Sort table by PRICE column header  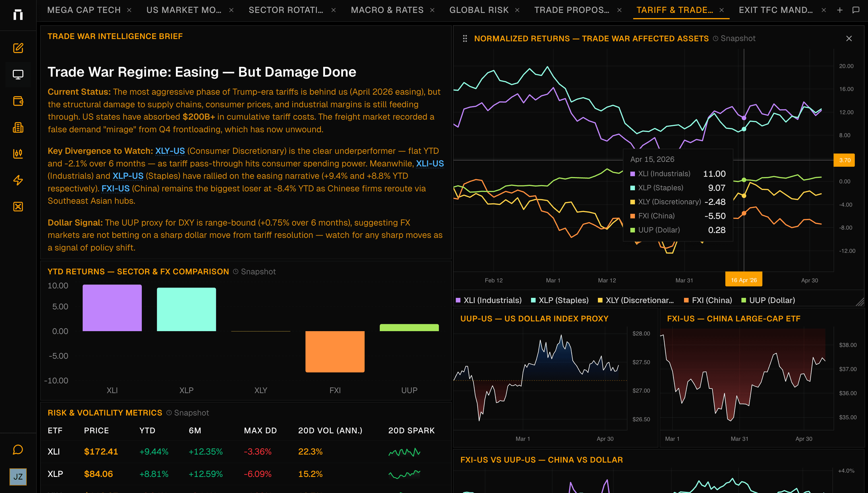[96, 431]
